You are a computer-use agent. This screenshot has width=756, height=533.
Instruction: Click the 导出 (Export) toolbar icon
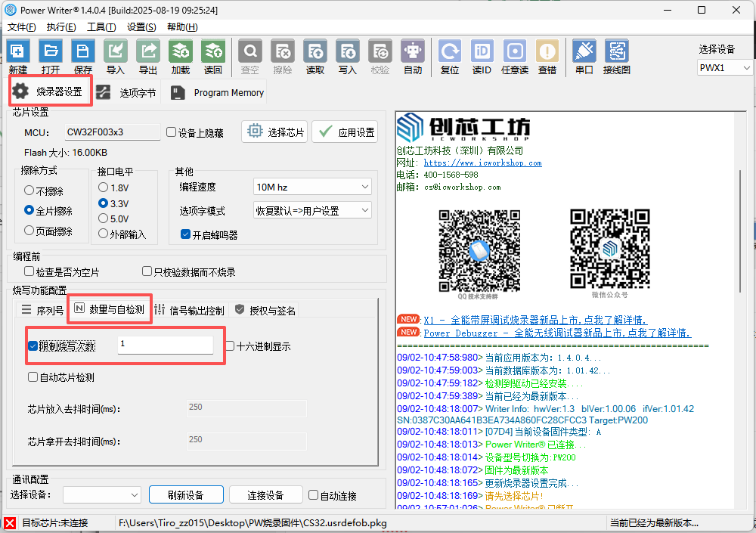(x=148, y=51)
